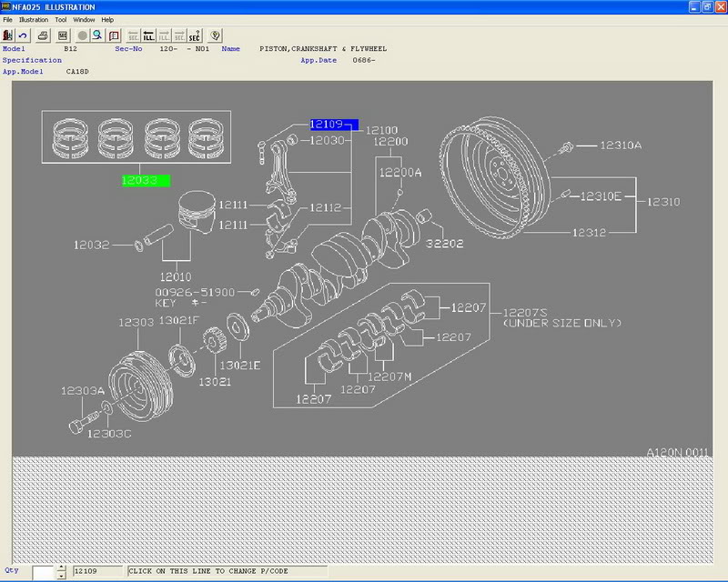Select green highlighted part 12033
The image size is (728, 582).
point(146,180)
